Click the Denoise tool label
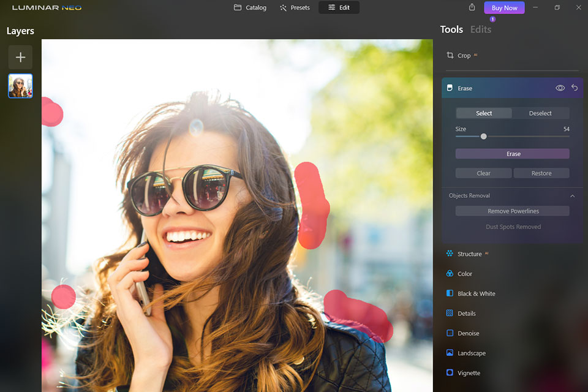Viewport: 588px width, 392px height. coord(469,333)
